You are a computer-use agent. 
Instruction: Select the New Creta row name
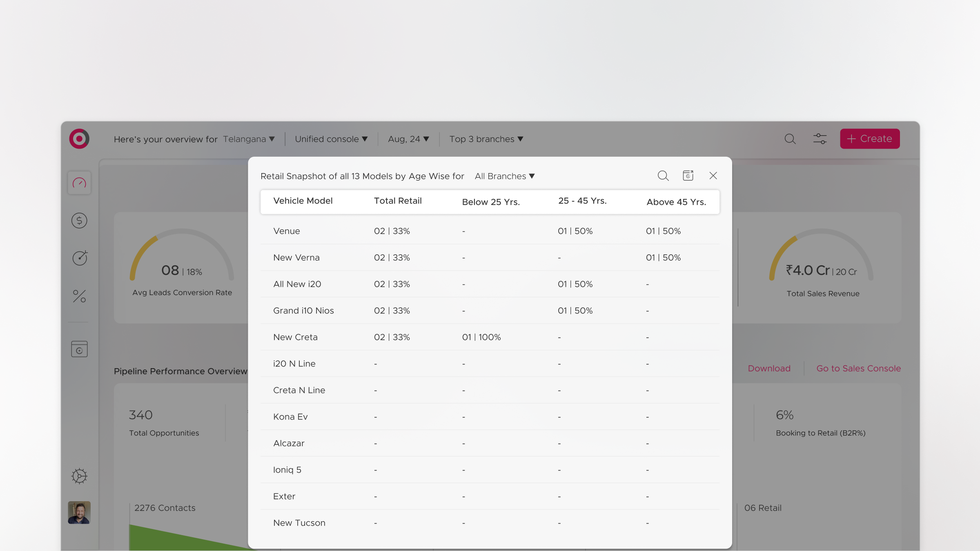(295, 337)
